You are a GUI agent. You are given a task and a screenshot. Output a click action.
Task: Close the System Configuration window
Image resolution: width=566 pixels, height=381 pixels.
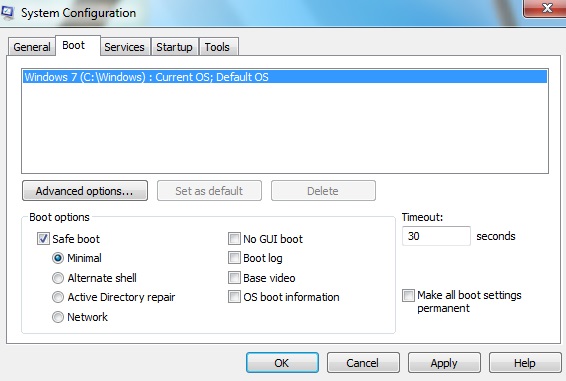tap(545, 8)
